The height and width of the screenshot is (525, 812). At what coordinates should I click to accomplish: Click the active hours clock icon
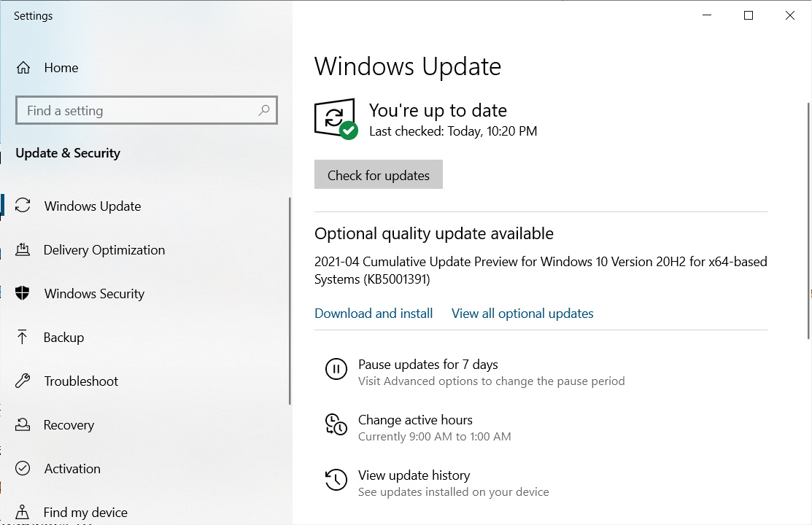tap(336, 424)
